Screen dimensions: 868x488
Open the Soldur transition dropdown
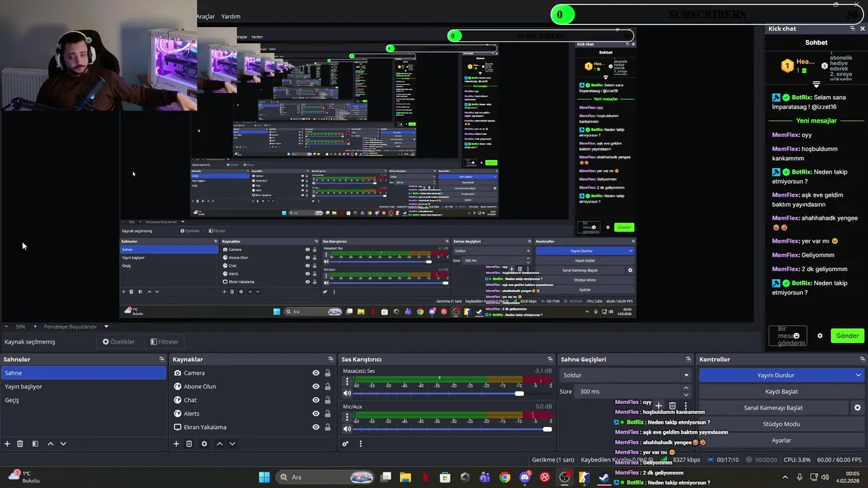tap(626, 375)
